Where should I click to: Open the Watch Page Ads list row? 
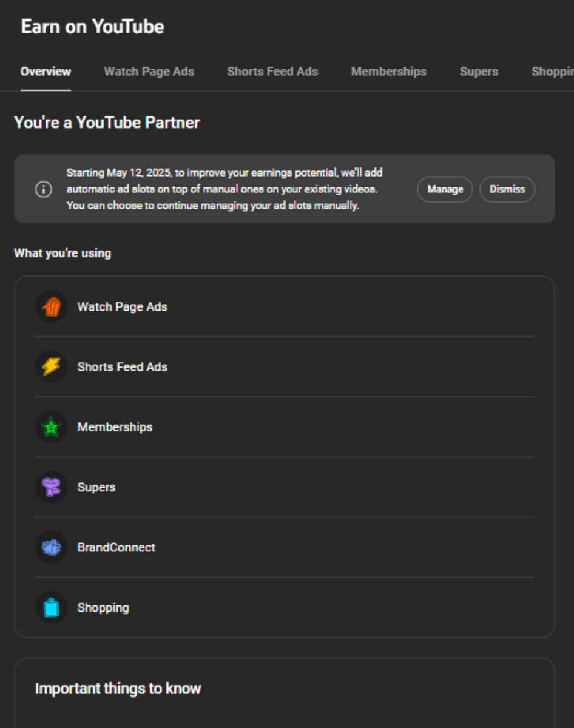[285, 307]
